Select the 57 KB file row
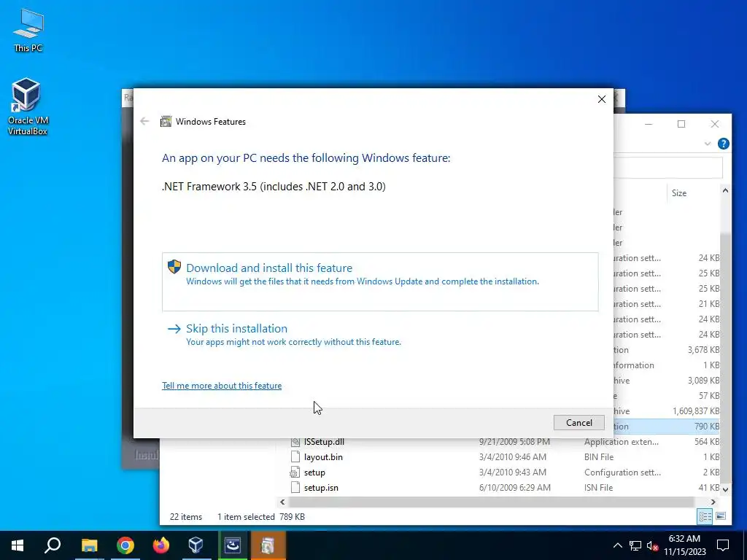Screen dimensions: 747x560 coord(667,396)
